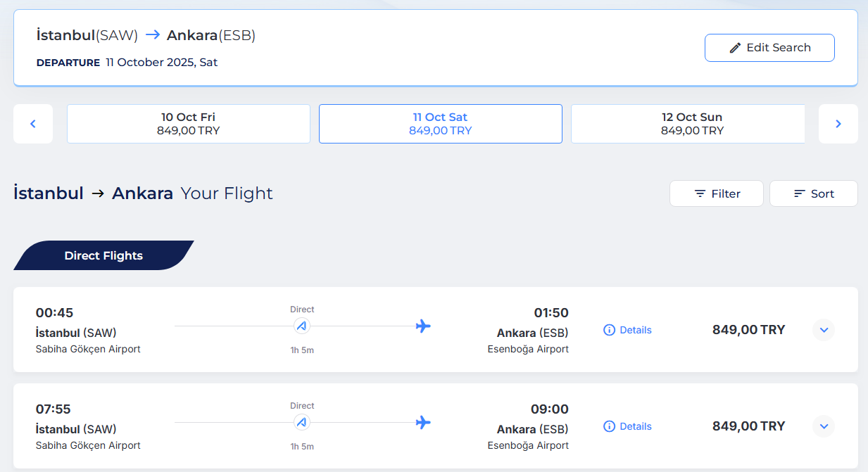Click the info icon for 07:55 flight
The height and width of the screenshot is (472, 868).
coord(610,426)
